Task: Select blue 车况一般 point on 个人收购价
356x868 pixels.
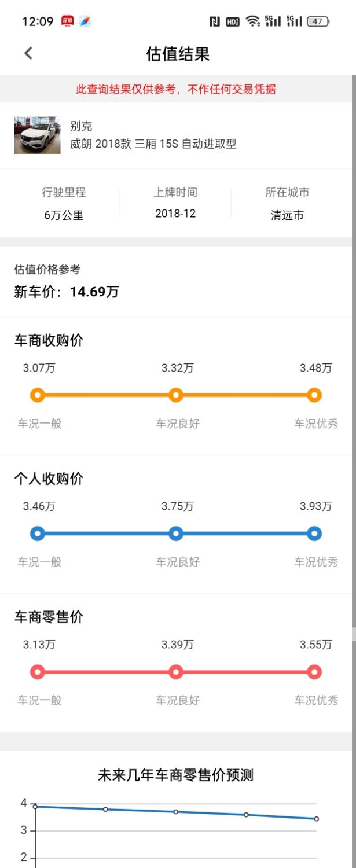Action: click(38, 534)
